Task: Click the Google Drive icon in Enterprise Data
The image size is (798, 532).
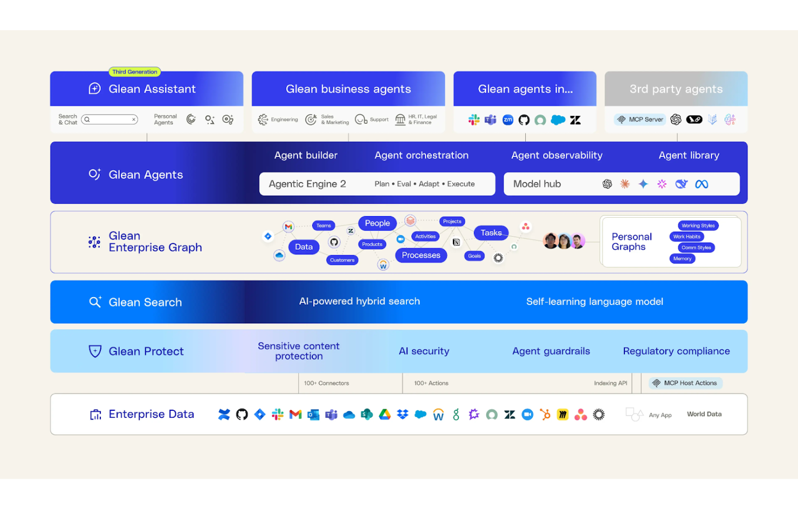Action: (384, 414)
